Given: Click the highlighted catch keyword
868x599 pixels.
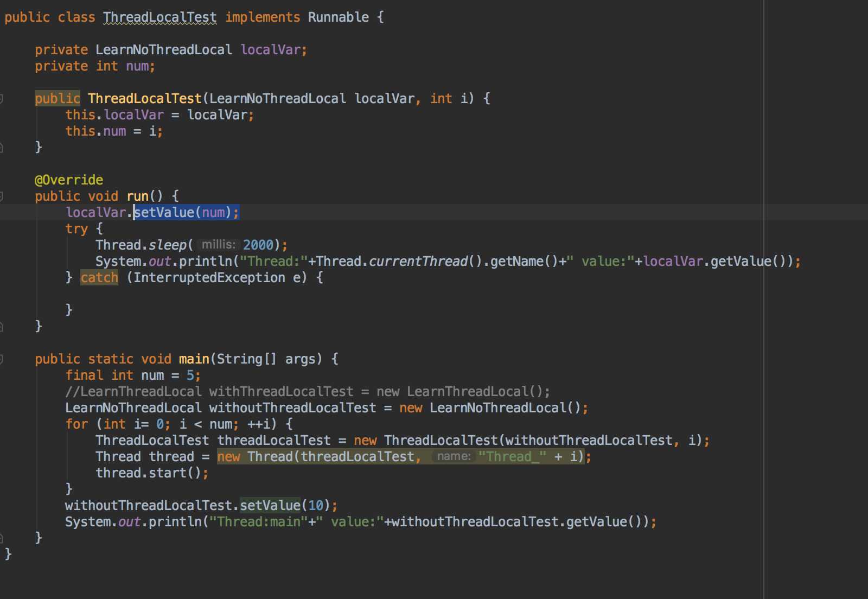Looking at the screenshot, I should [x=99, y=278].
